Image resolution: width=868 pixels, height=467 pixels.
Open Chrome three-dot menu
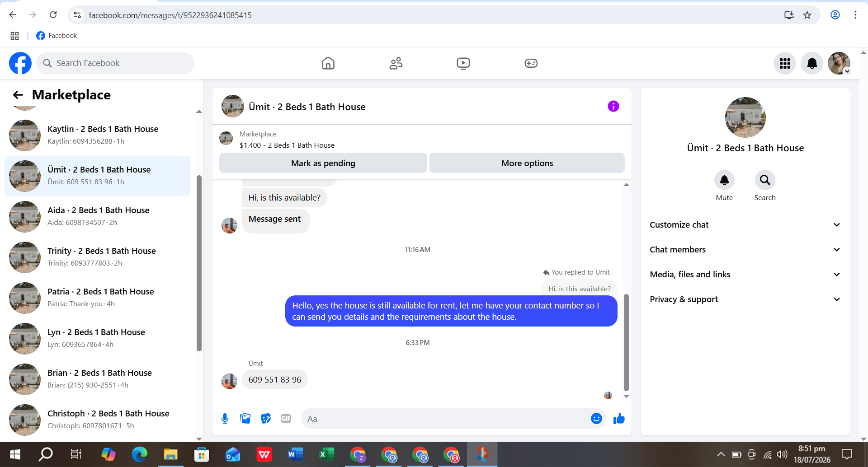coord(855,15)
